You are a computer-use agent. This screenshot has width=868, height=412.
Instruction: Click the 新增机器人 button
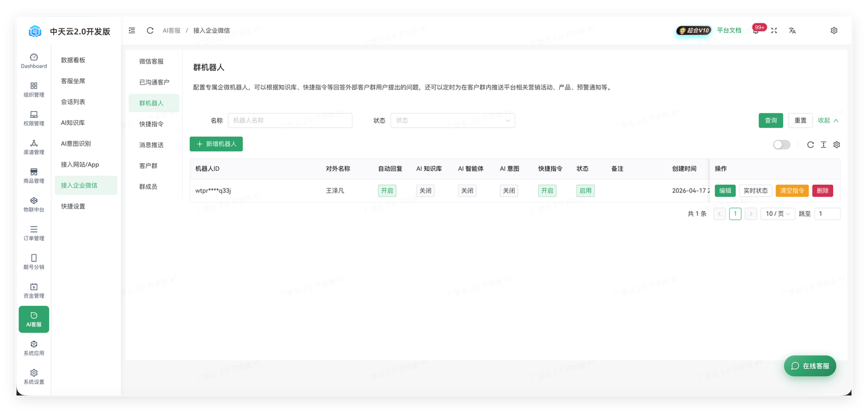[216, 144]
